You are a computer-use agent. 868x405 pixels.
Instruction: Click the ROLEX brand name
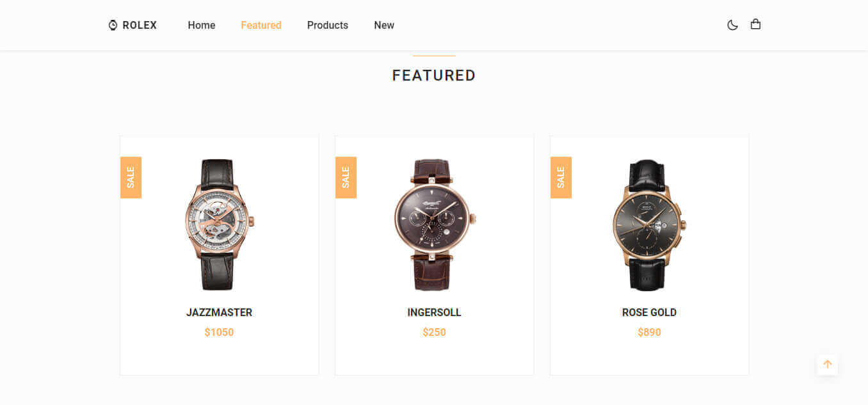pyautogui.click(x=140, y=25)
